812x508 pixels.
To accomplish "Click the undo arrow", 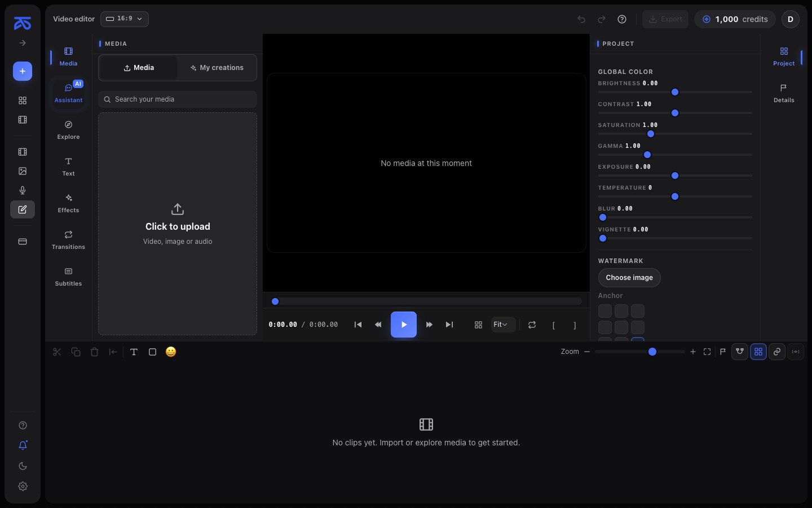I will pos(581,19).
